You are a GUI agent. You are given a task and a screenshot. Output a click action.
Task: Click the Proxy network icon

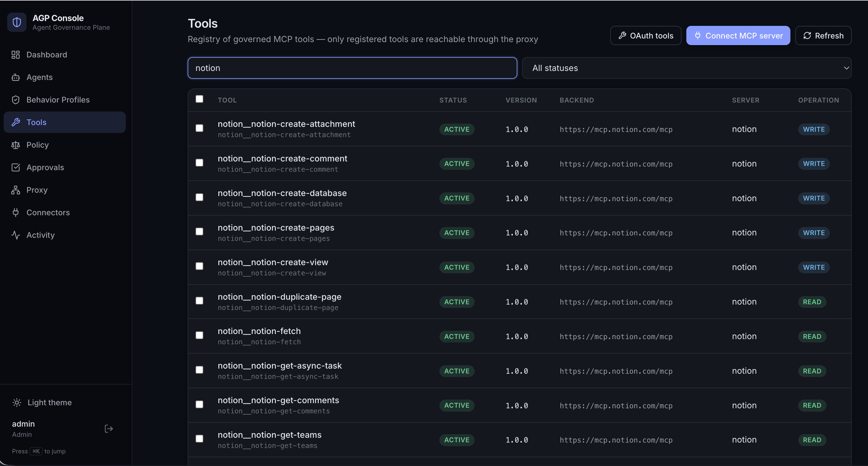coord(16,190)
